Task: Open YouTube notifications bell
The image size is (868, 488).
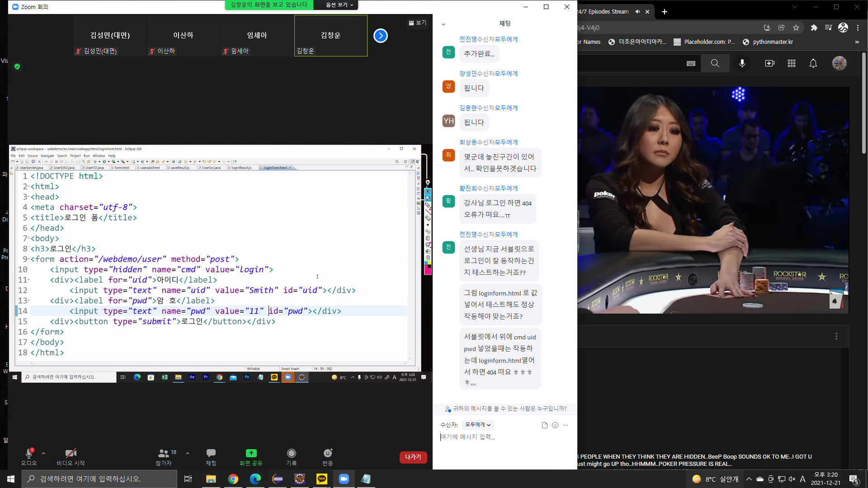Action: pyautogui.click(x=813, y=63)
